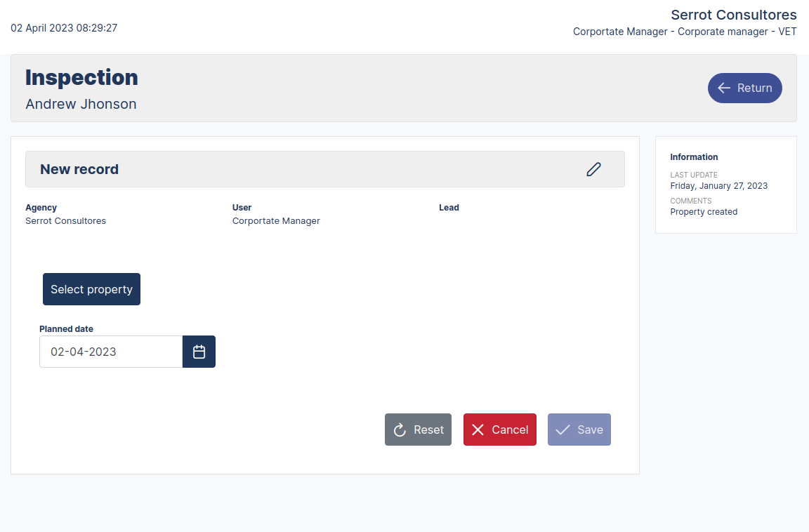Click the Lead field label
The height and width of the screenshot is (532, 809).
click(x=449, y=208)
